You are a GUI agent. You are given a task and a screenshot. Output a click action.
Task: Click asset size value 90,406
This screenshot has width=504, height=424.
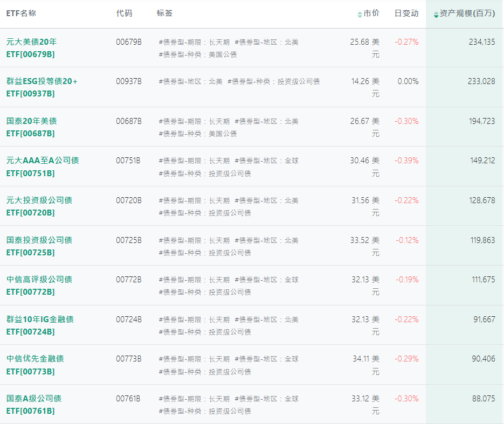[484, 359]
